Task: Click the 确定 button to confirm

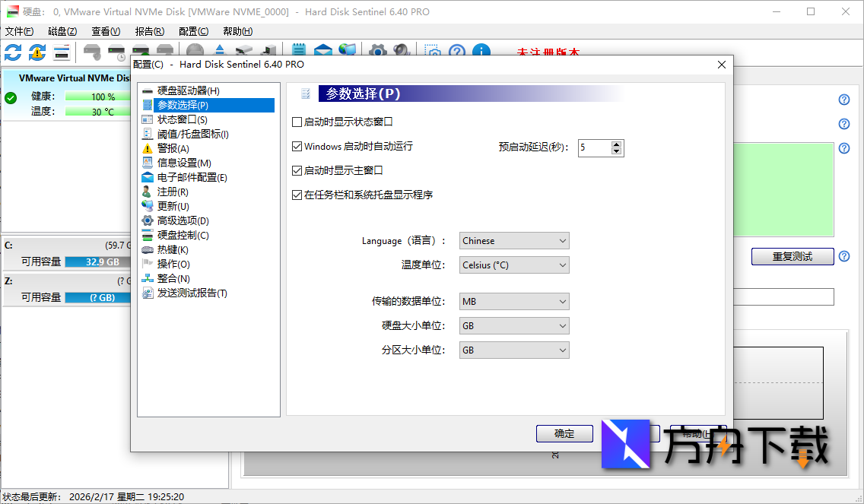Action: pyautogui.click(x=564, y=433)
